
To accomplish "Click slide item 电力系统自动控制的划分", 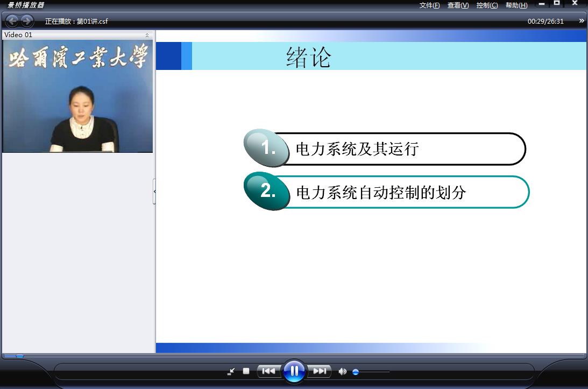I will click(x=387, y=192).
